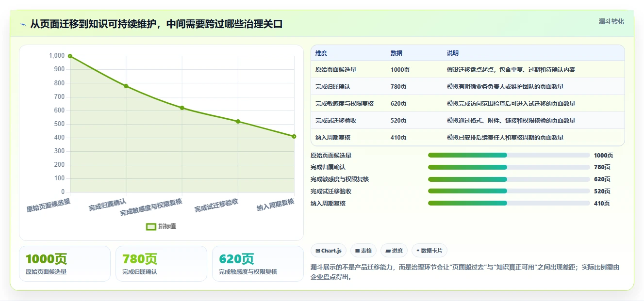
Task: Click the description starting 模拟通过格式、附件
Action: coord(511,121)
